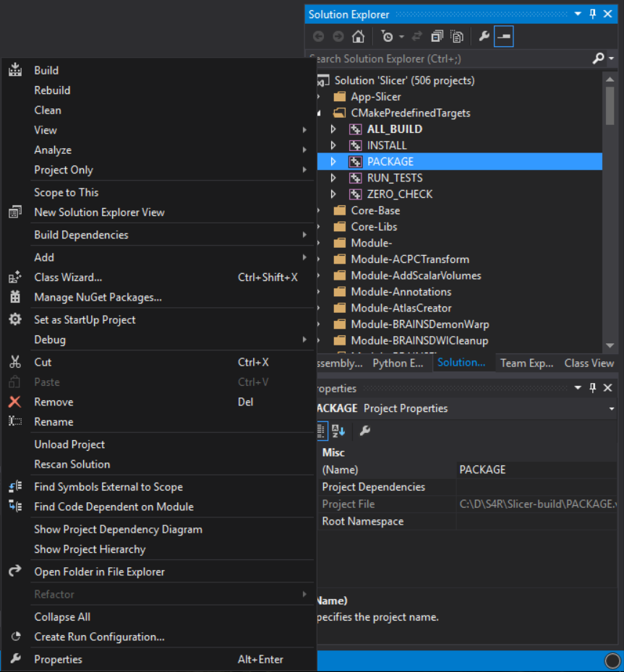Viewport: 624px width, 672px height.
Task: Toggle auto-hide pin on Properties panel
Action: click(x=592, y=388)
